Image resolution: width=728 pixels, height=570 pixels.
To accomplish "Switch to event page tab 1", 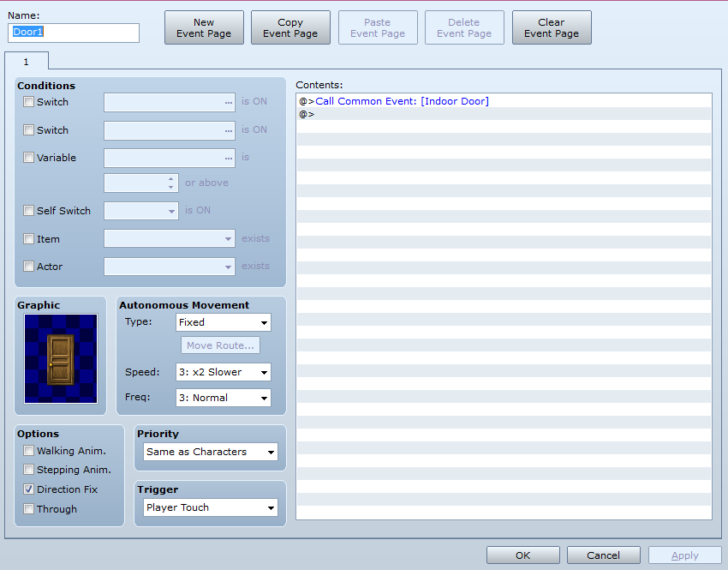I will coord(26,62).
